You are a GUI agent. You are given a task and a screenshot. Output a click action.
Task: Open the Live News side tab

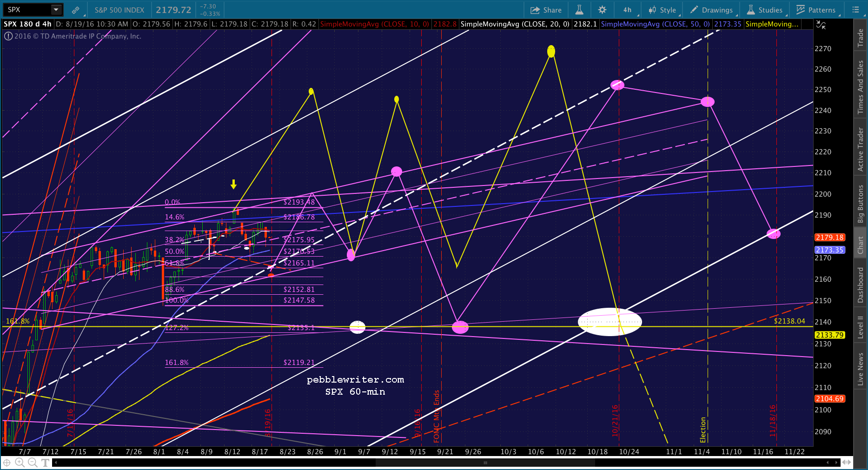tap(861, 369)
